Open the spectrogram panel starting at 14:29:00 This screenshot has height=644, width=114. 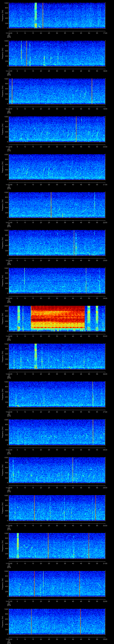click(x=57, y=508)
